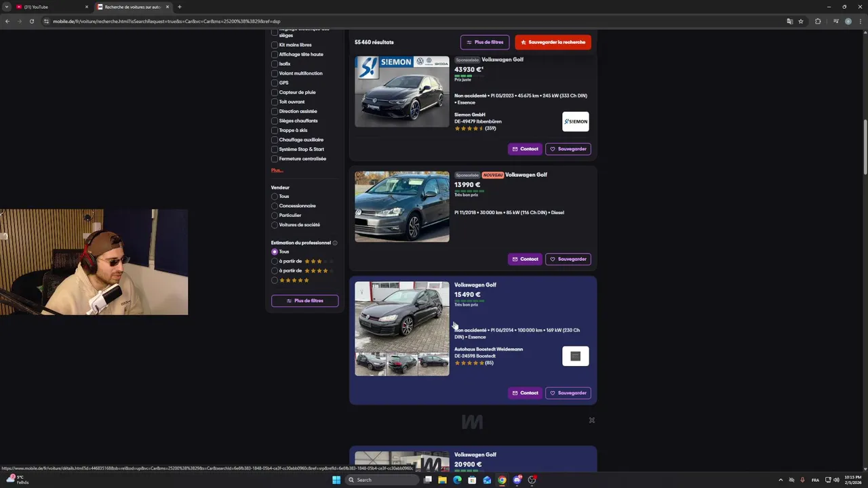
Task: Show hidden system tray icons chevron
Action: (780, 480)
